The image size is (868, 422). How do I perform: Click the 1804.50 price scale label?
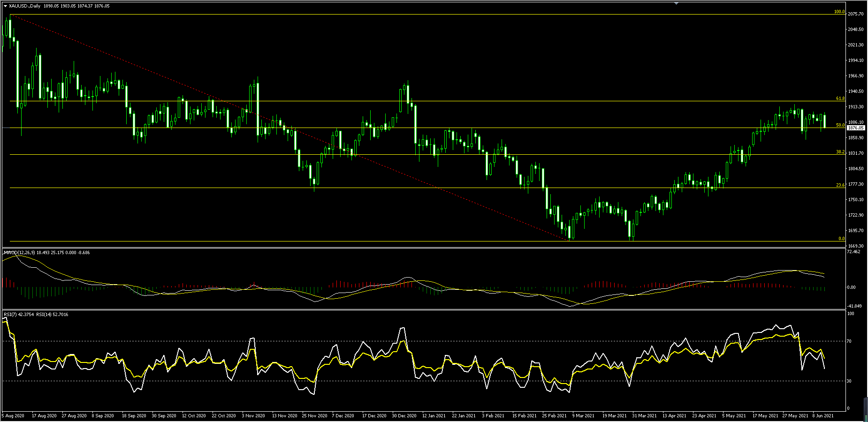(x=856, y=169)
